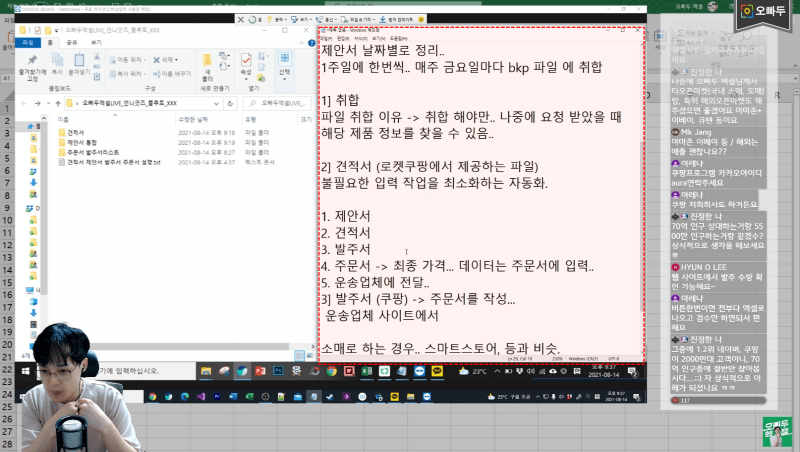The image size is (800, 452).
Task: Open TeamViewer 보기 (View) menu
Action: (x=302, y=19)
